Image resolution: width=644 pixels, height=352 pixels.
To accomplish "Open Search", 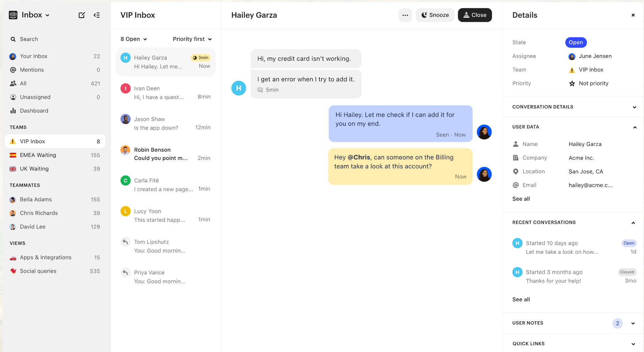I will 29,39.
